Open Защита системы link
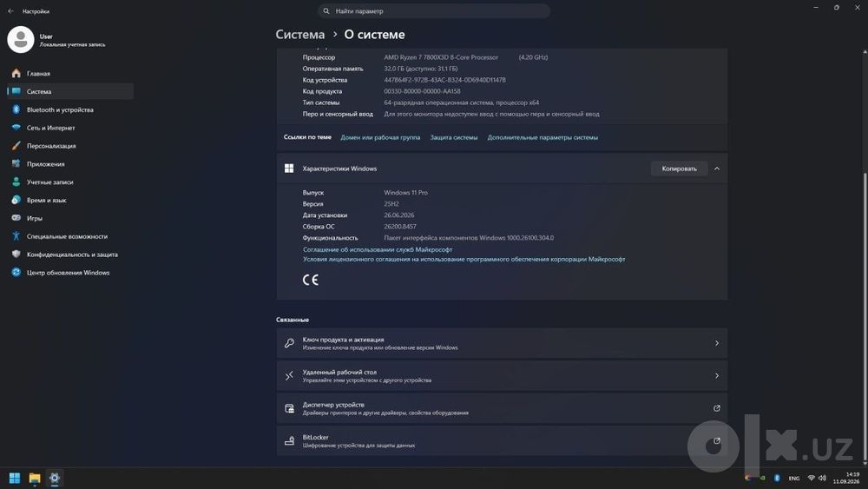The height and width of the screenshot is (489, 868). click(x=454, y=137)
